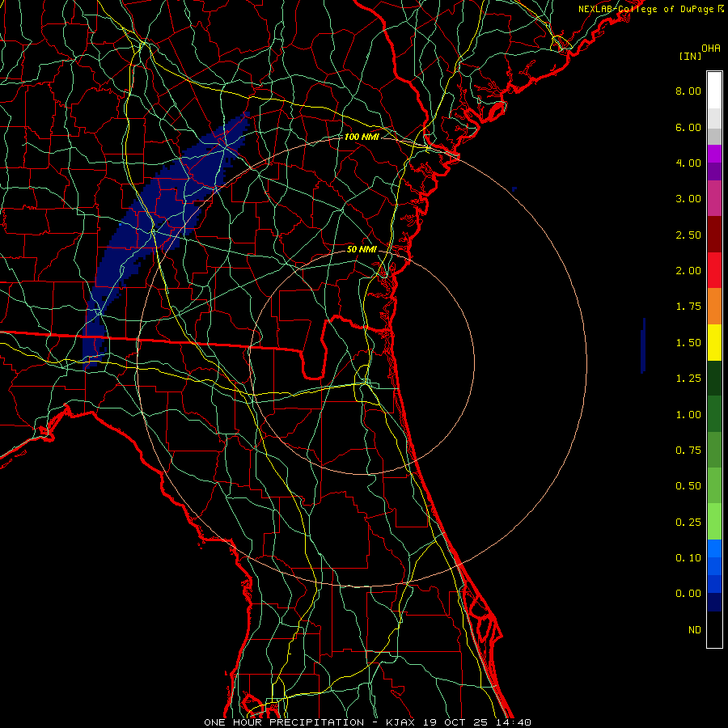Click the white legend swatch at top
Viewport: 728px width, 728px height.
(x=714, y=91)
